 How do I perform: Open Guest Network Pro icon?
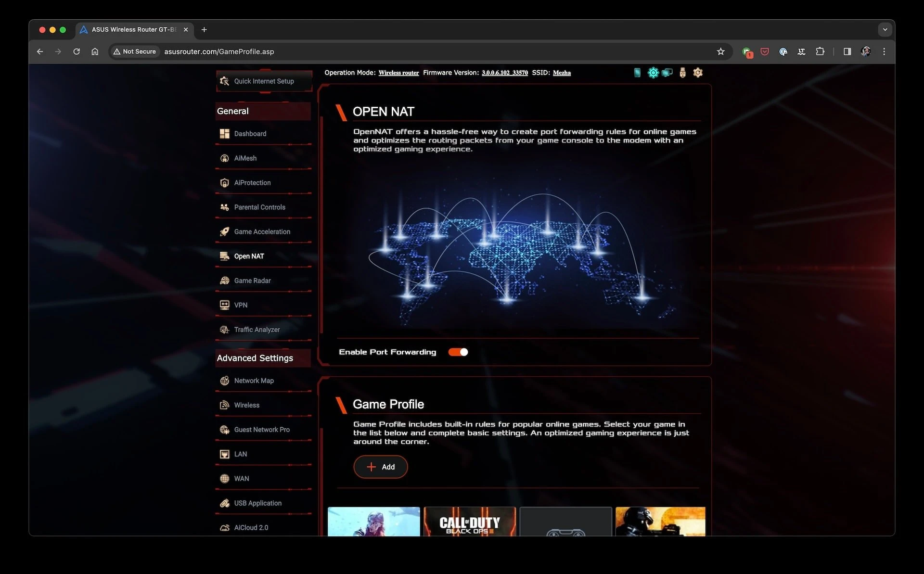(x=224, y=430)
